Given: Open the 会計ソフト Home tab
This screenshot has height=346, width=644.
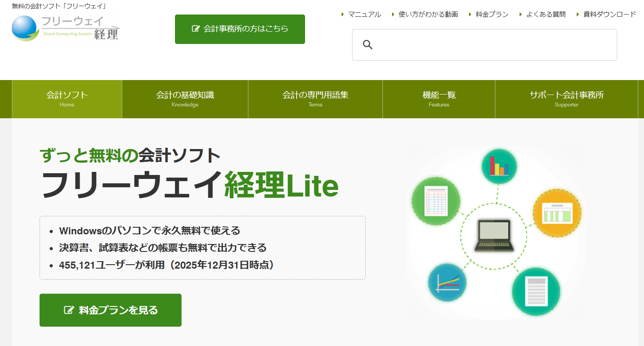Looking at the screenshot, I should pos(67,99).
